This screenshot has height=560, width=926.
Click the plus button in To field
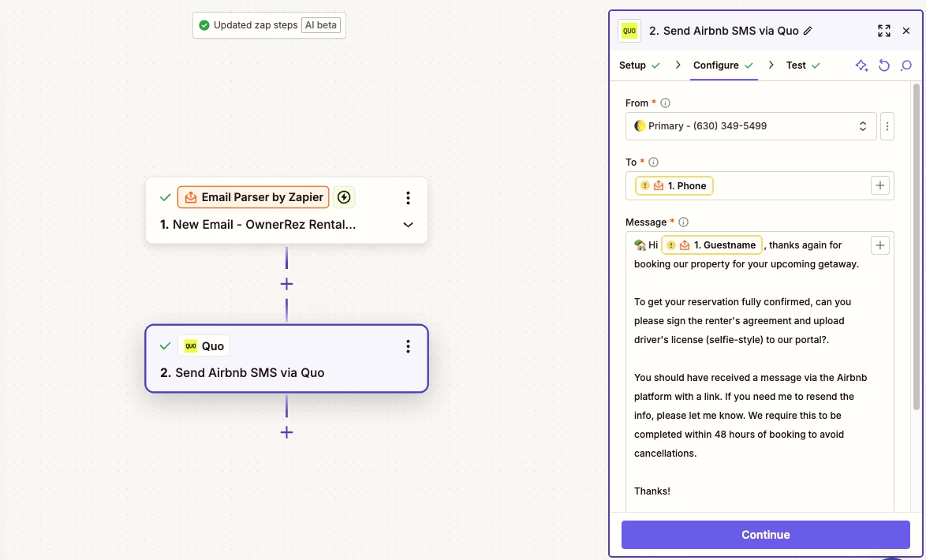coord(880,185)
